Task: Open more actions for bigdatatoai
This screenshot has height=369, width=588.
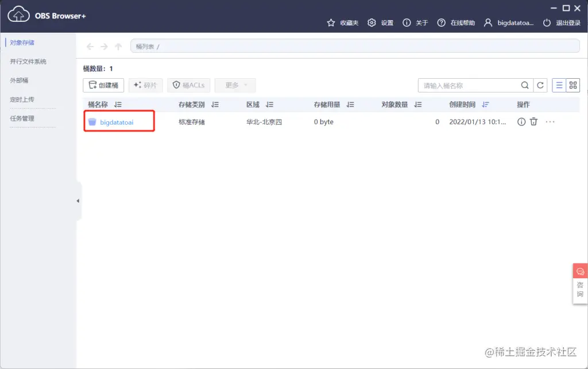Action: click(x=550, y=122)
